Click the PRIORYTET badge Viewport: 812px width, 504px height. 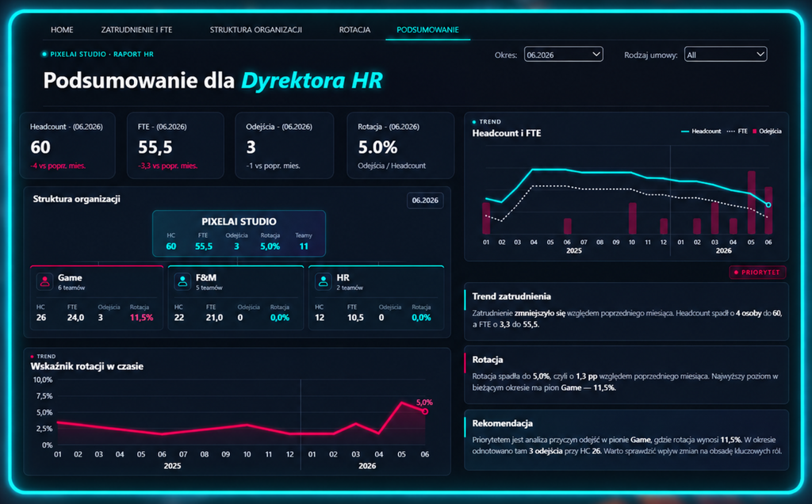757,272
